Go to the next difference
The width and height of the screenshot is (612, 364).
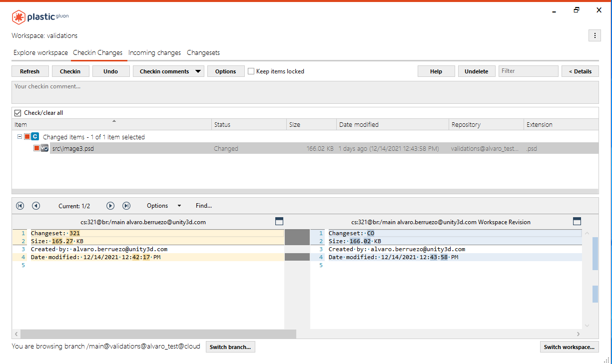pos(110,205)
